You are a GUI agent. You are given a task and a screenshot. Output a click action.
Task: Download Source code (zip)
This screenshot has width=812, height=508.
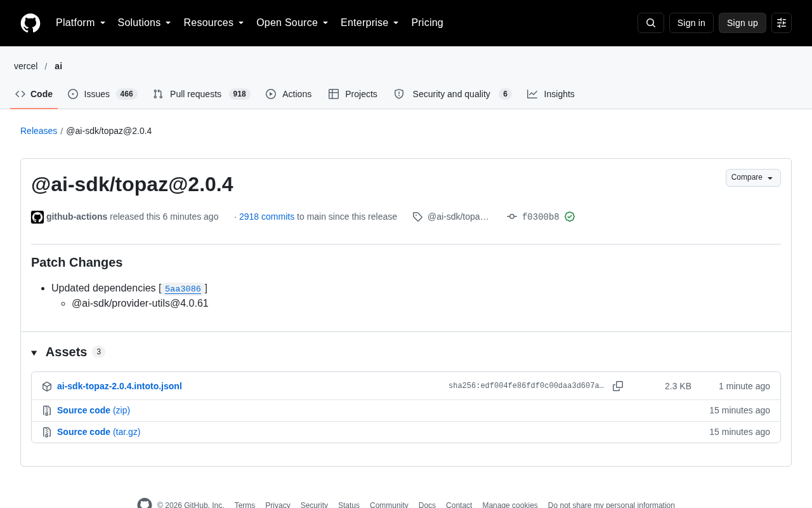(93, 410)
